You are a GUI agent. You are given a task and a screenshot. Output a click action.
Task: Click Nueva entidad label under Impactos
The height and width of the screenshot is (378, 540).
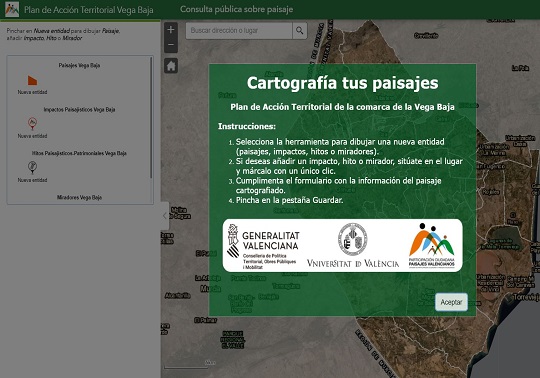(32, 136)
